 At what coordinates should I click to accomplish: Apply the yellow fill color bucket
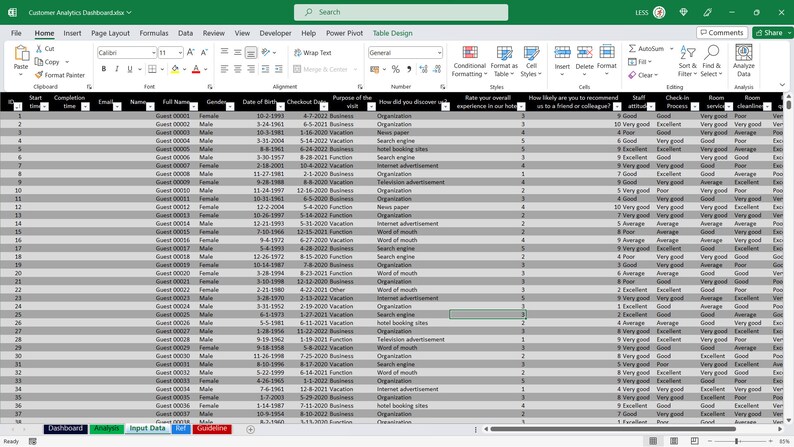[175, 69]
